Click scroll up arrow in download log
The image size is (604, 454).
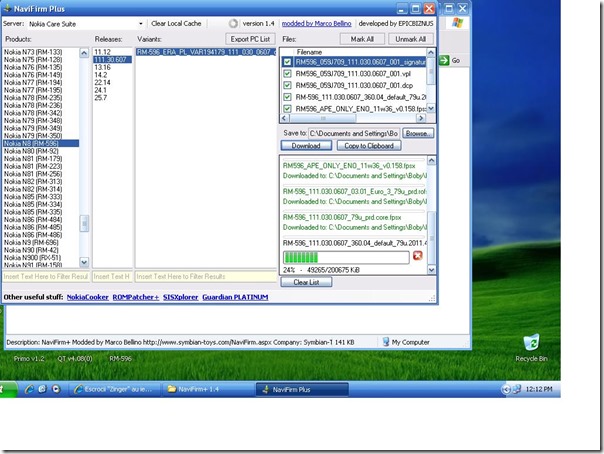[431, 160]
